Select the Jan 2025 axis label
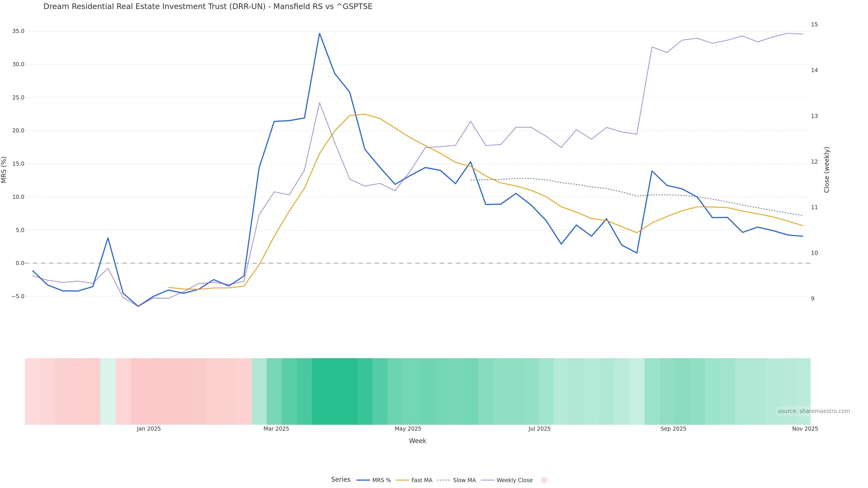 (149, 429)
